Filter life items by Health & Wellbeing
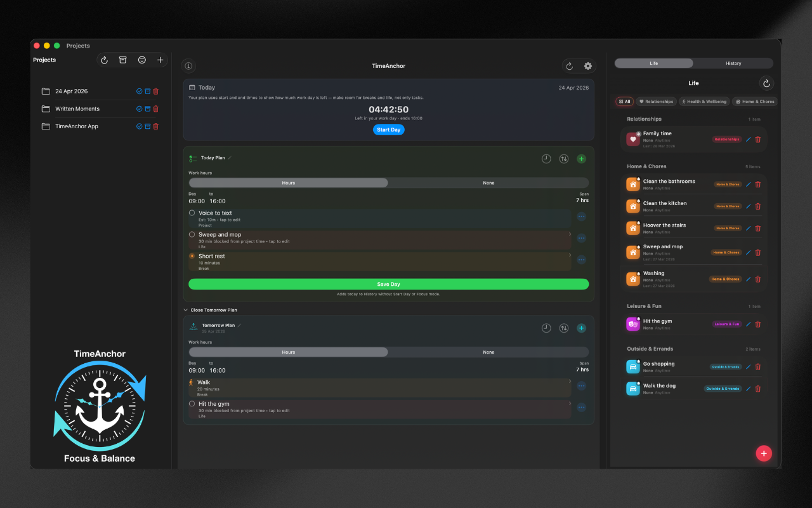The width and height of the screenshot is (812, 508). click(x=704, y=102)
